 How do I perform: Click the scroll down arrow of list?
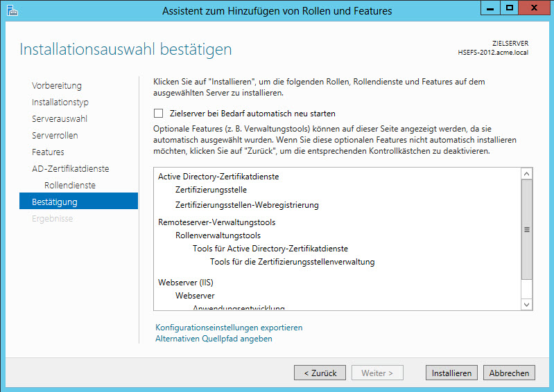point(526,305)
